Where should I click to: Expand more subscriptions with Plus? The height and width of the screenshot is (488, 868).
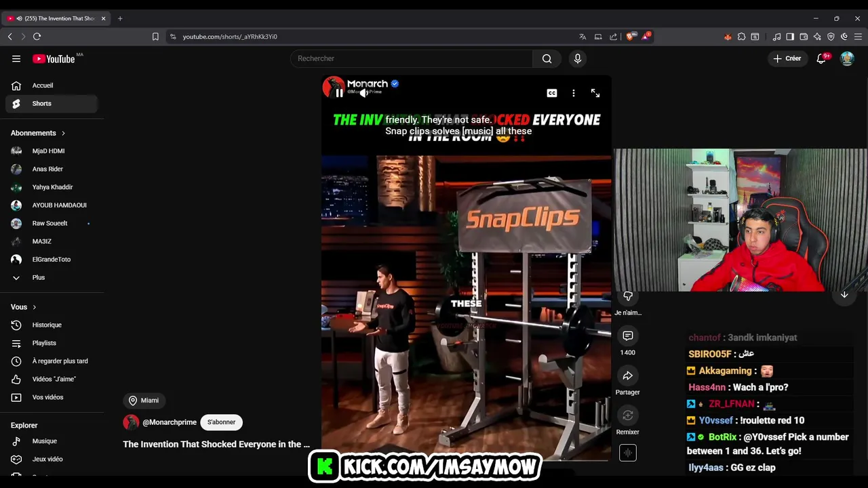52,277
